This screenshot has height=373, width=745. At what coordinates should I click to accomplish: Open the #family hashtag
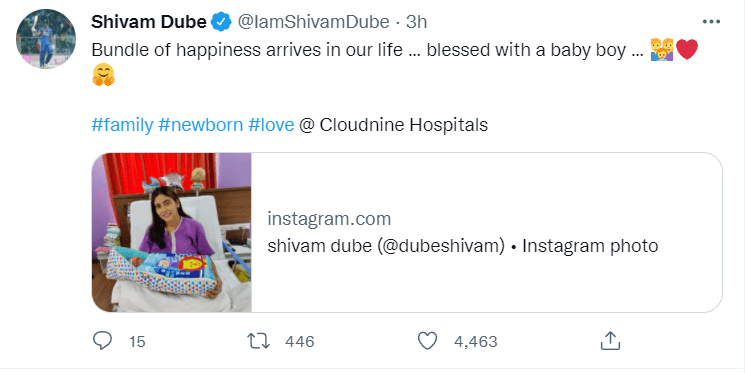(122, 125)
